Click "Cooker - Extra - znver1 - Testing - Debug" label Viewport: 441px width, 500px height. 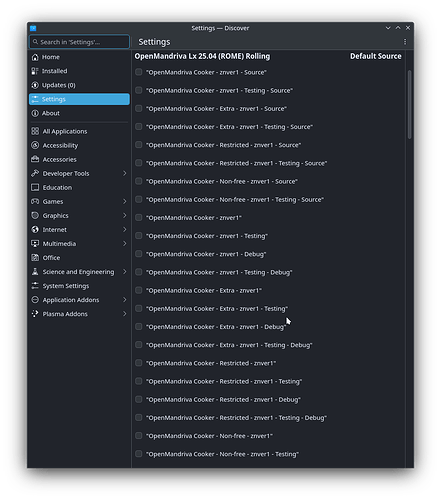click(229, 345)
